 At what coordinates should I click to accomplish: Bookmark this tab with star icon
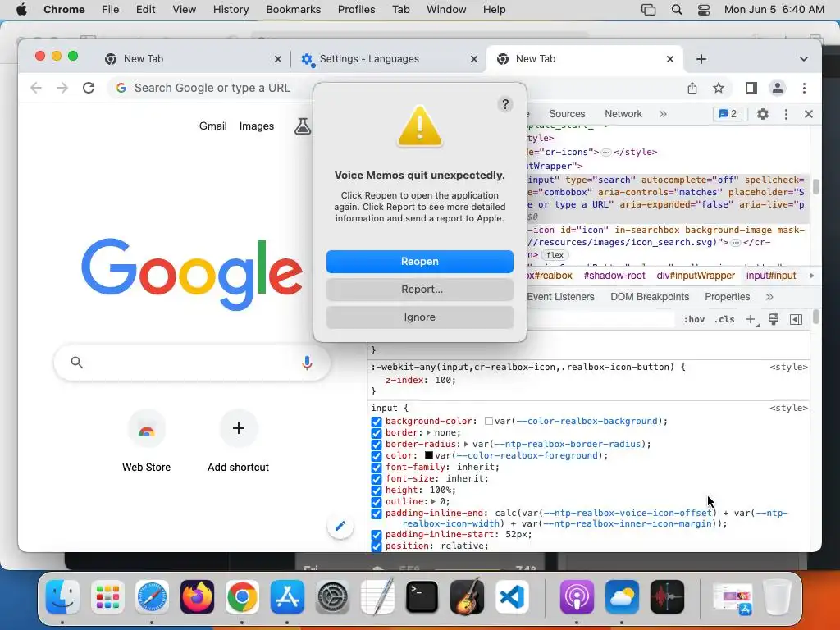click(719, 88)
